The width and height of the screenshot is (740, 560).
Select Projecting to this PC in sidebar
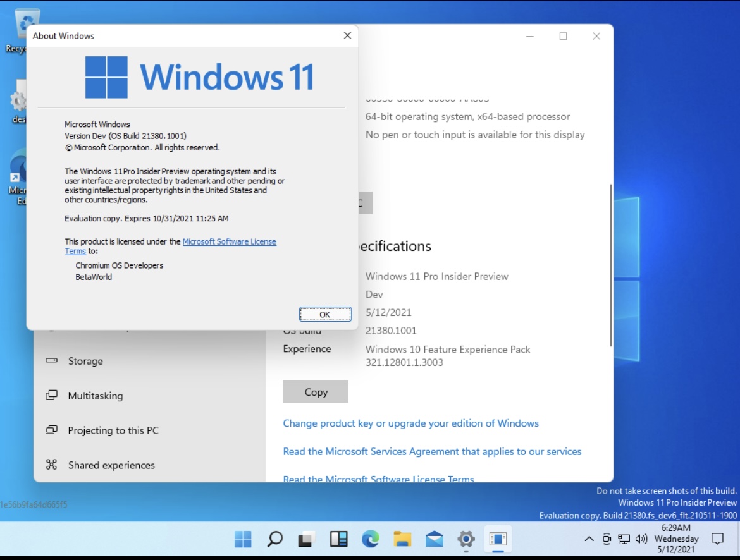click(x=150, y=430)
